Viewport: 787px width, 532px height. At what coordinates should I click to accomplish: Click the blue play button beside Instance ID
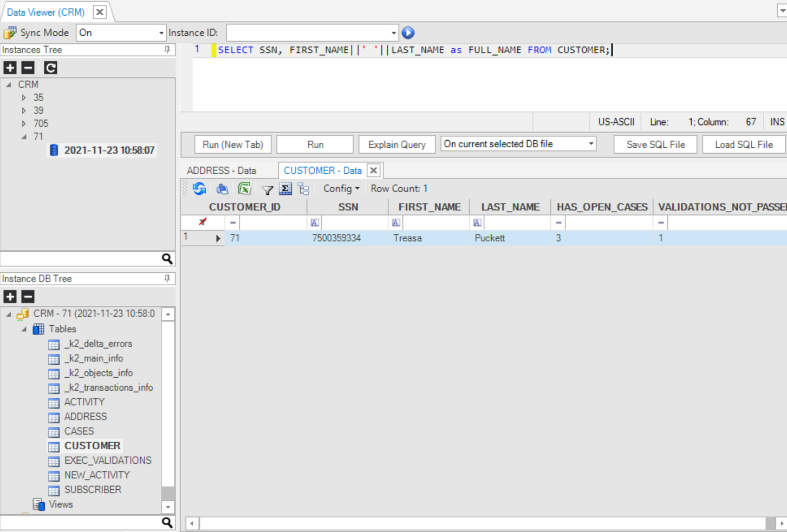coord(408,33)
